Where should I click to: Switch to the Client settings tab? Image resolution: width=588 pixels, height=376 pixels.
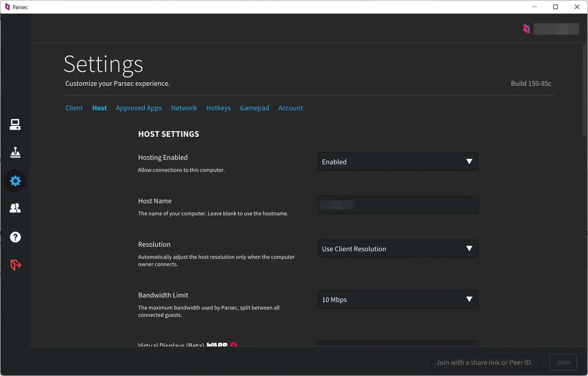pos(74,108)
